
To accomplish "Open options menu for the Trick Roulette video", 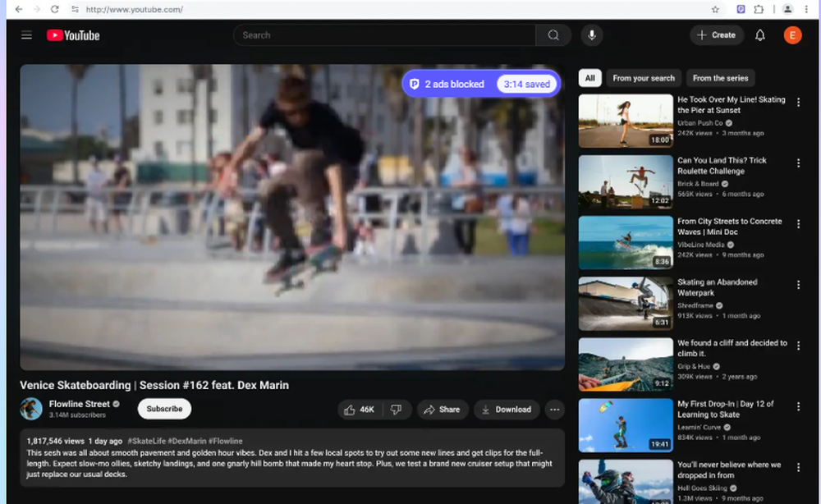I will pyautogui.click(x=798, y=163).
